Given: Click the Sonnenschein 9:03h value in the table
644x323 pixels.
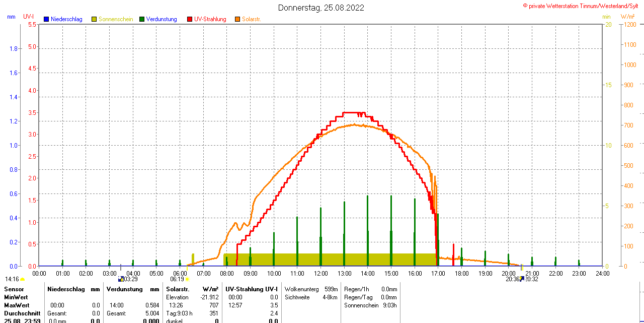Looking at the screenshot, I should [370, 305].
